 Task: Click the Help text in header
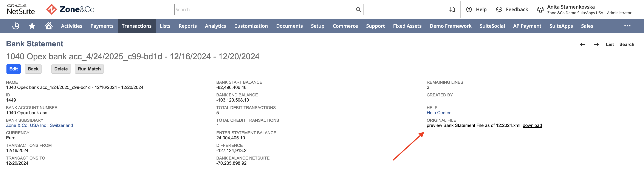(481, 9)
